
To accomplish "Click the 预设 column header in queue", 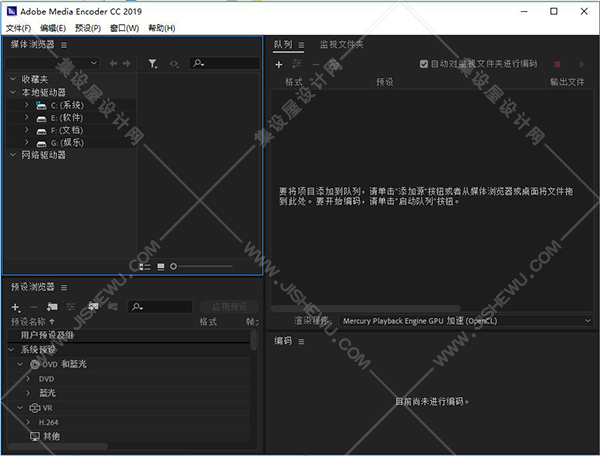I will pos(385,82).
